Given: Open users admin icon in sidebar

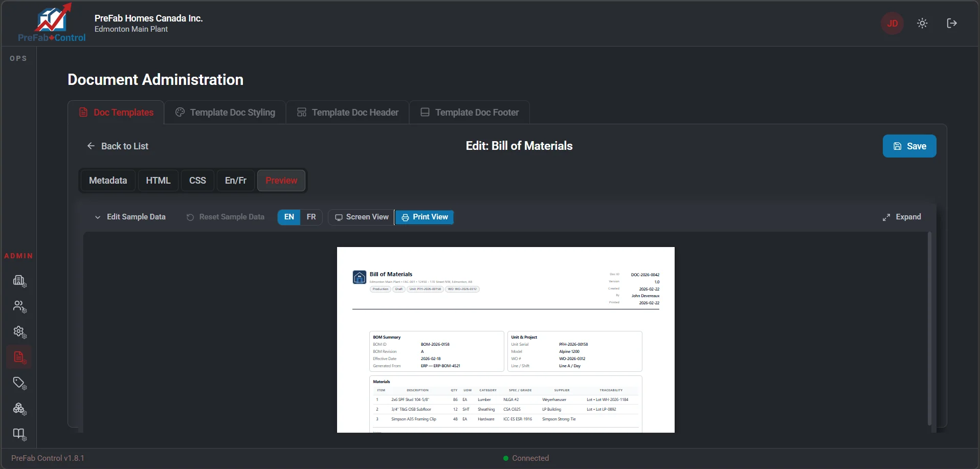Looking at the screenshot, I should [19, 306].
